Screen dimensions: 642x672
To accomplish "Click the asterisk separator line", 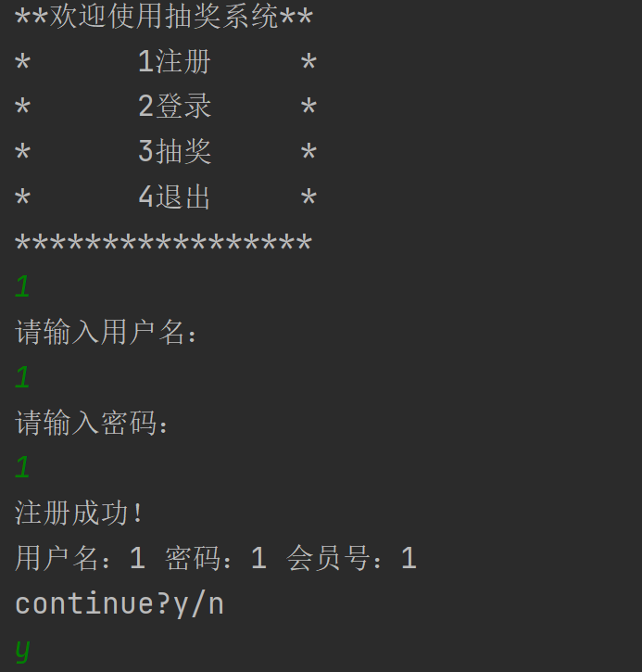I will tap(164, 243).
